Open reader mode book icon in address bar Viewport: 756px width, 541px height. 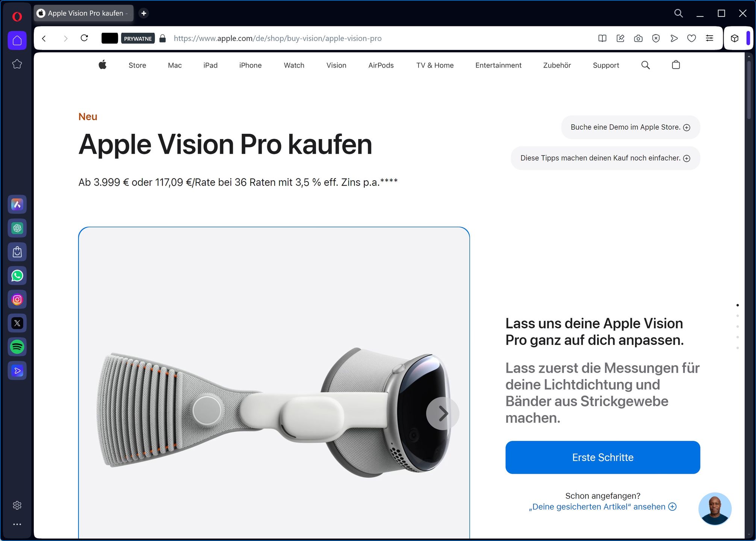tap(602, 38)
